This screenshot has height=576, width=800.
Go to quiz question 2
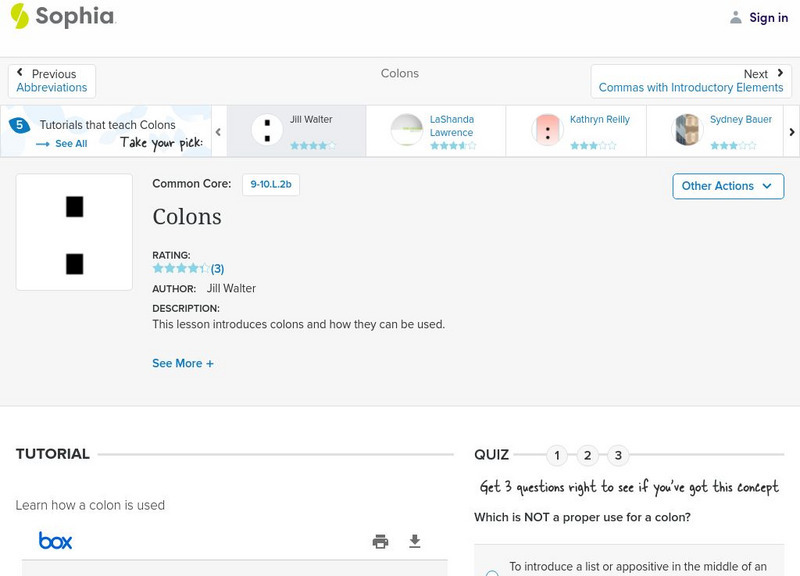[x=588, y=456]
